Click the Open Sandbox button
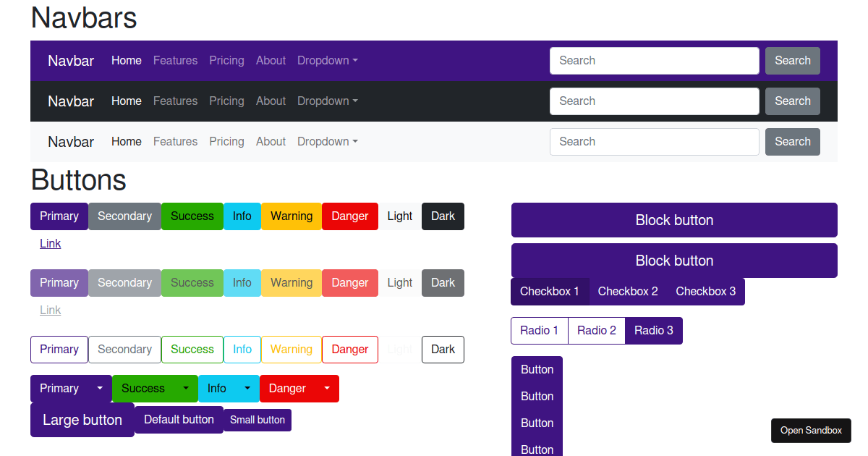Screen dimensions: 868x456 point(811,430)
